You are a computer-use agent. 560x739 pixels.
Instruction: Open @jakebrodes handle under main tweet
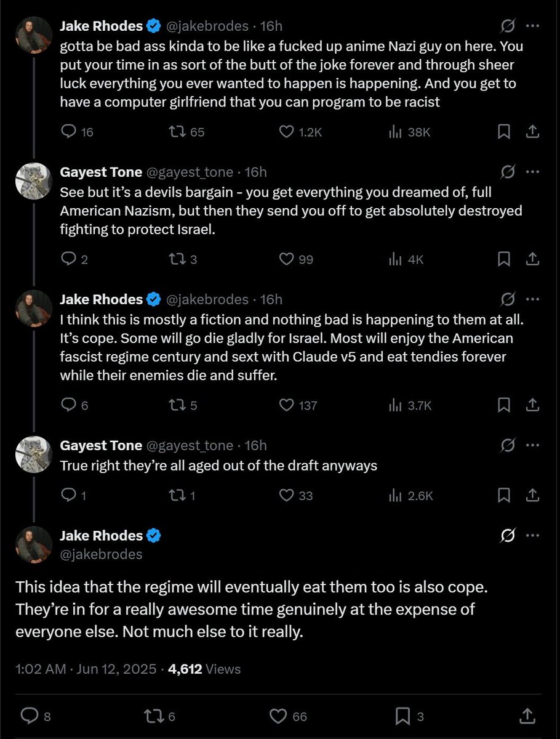[101, 554]
